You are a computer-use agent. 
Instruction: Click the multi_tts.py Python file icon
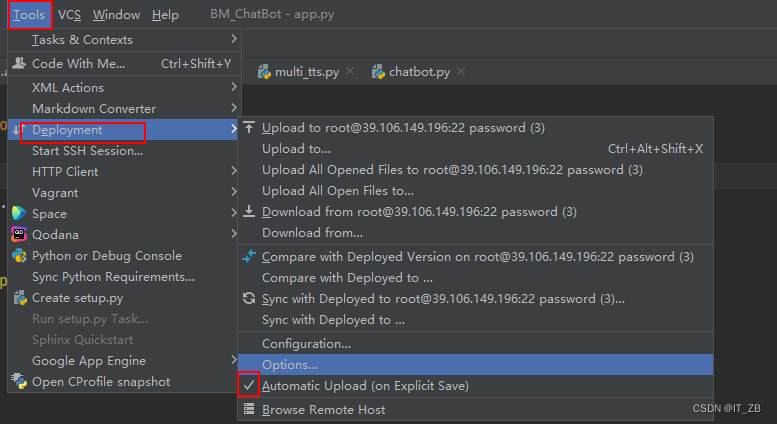(x=264, y=72)
